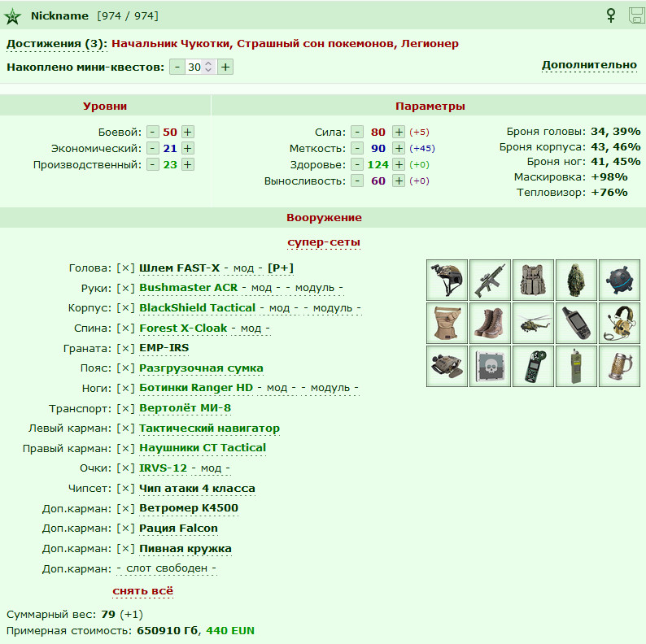
Task: Open модуль slot on Bushmaster ACR row
Action: coord(315,288)
